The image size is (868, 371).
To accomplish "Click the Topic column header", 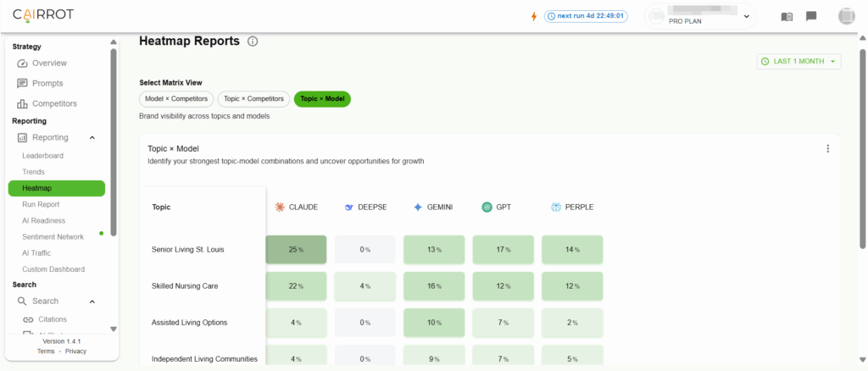I will pos(161,208).
